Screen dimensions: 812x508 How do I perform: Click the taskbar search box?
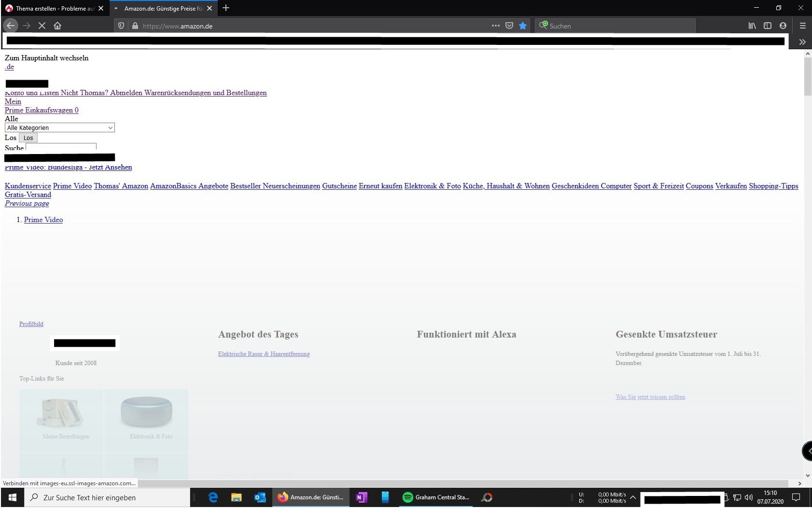(107, 497)
